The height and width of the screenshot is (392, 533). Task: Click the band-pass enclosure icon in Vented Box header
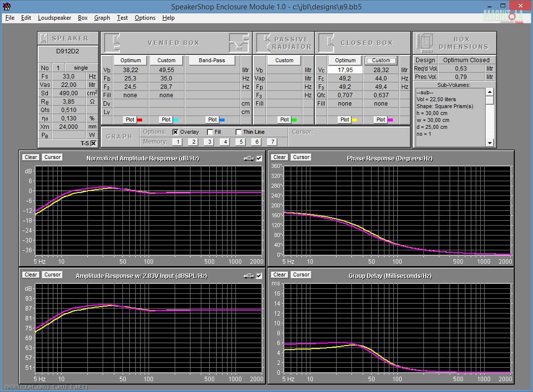[x=239, y=43]
